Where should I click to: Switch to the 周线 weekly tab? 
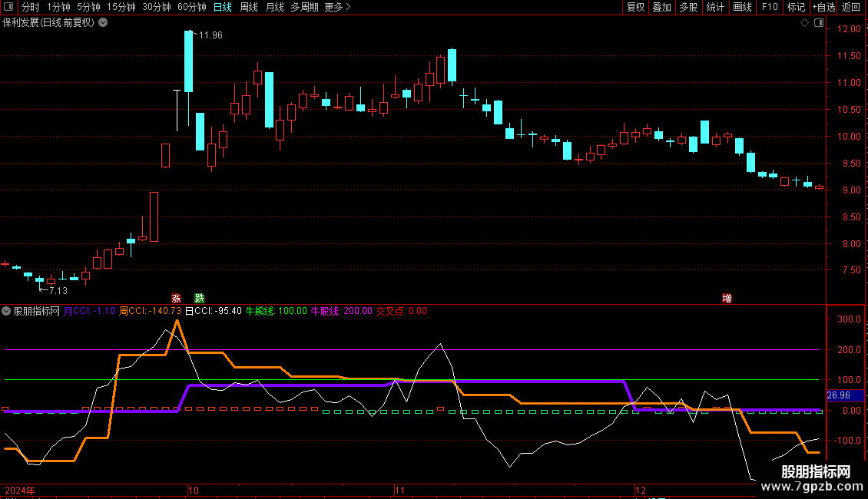(249, 8)
